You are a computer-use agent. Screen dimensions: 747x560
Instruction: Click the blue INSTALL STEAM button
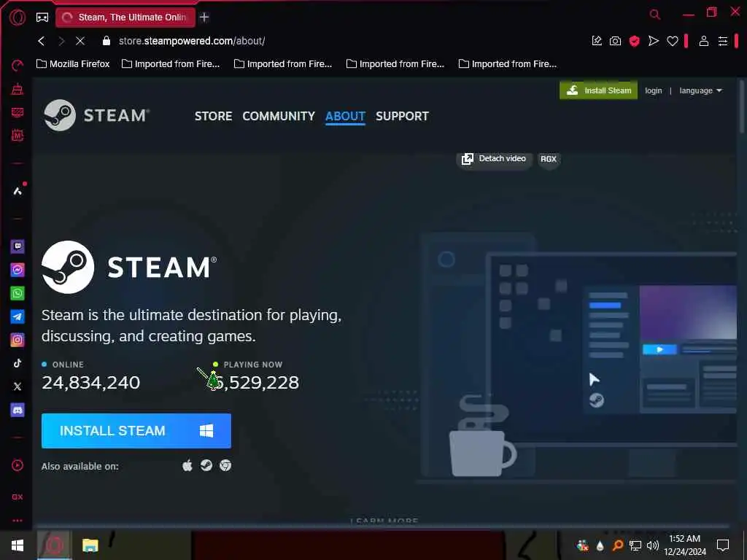(136, 430)
